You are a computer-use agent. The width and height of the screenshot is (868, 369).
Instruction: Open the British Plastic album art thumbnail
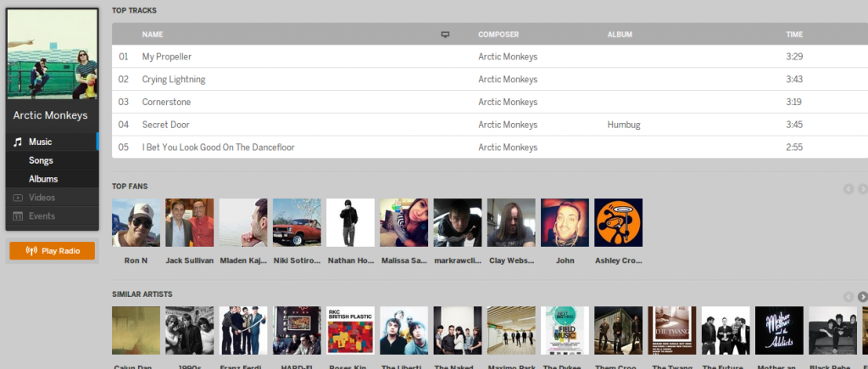coord(350,331)
